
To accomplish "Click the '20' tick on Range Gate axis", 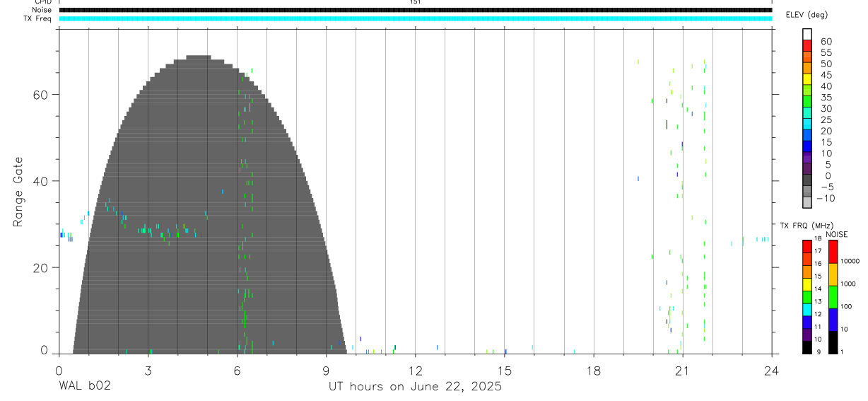I will click(40, 267).
